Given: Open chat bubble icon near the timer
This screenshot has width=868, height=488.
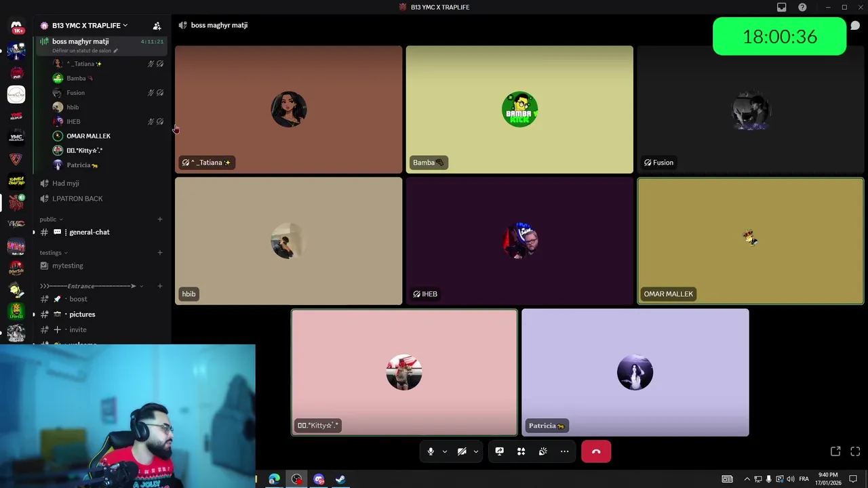Looking at the screenshot, I should [855, 26].
